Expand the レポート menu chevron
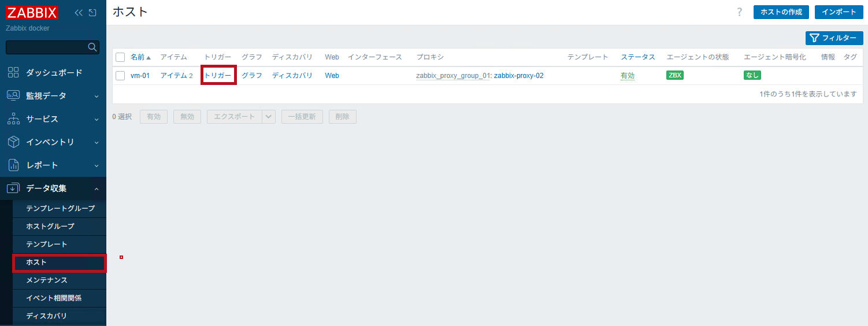 [x=97, y=165]
